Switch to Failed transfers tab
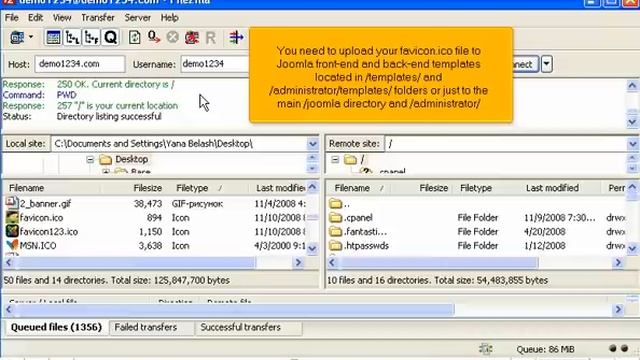Image resolution: width=640 pixels, height=360 pixels. click(x=146, y=327)
